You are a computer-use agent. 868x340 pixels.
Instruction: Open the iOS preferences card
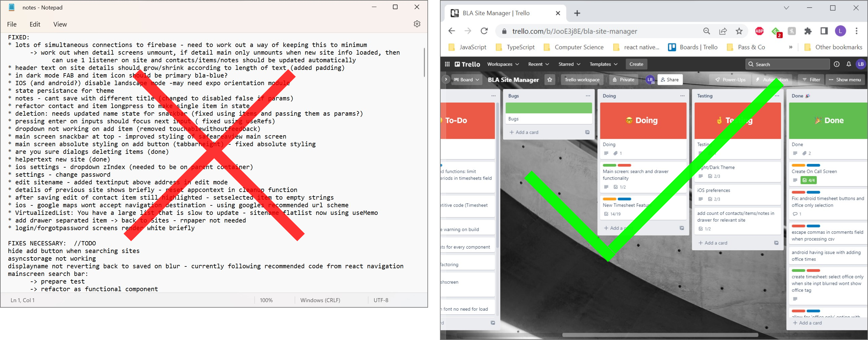tap(738, 194)
